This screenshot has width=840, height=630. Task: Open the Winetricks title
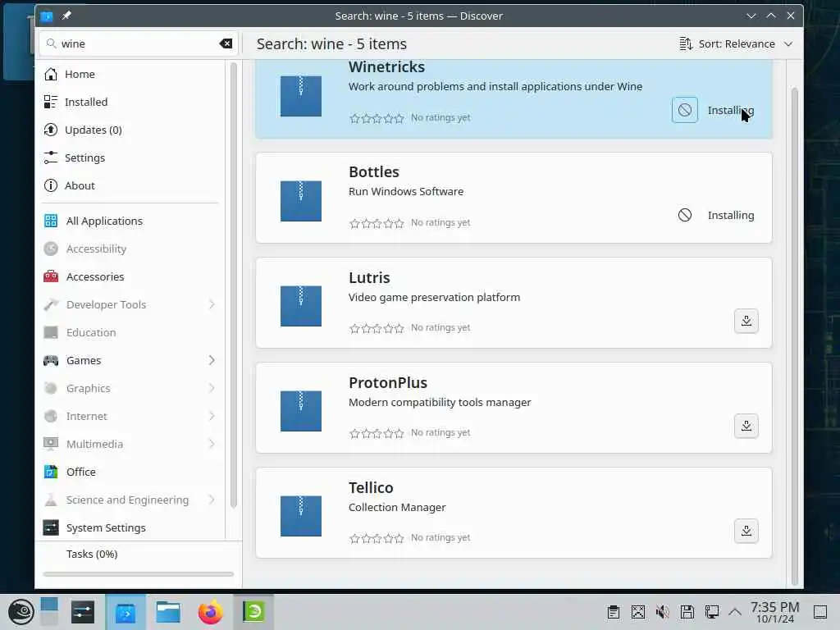click(386, 67)
